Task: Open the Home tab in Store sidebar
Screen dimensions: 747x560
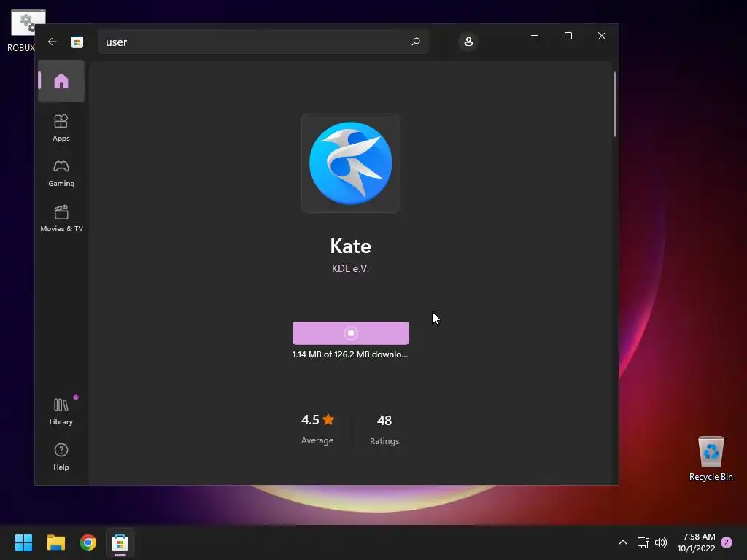Action: (x=61, y=81)
